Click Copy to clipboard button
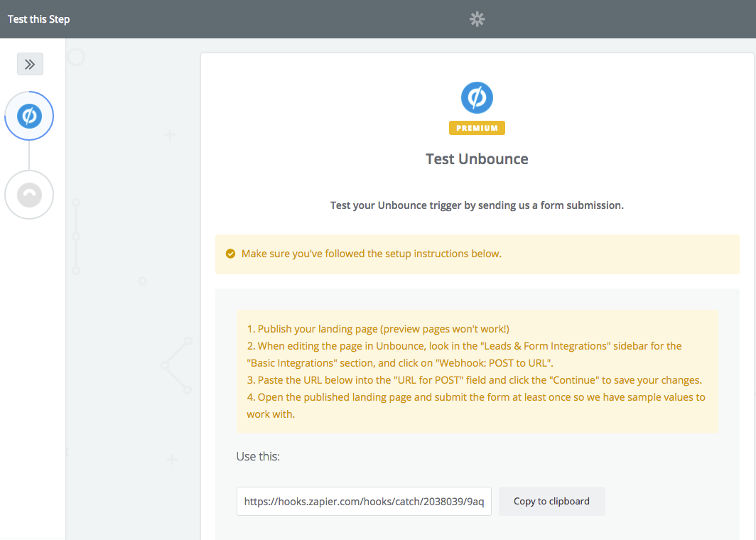 tap(551, 502)
